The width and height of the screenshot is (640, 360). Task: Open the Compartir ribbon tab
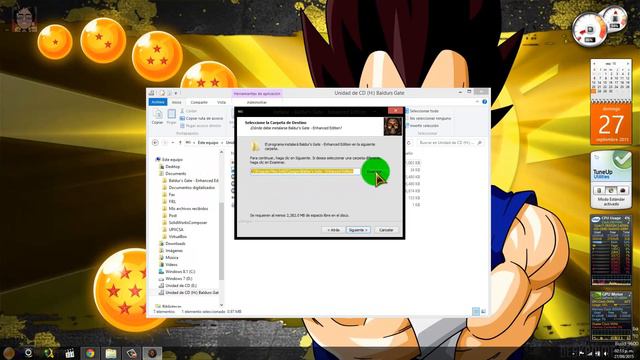(x=199, y=102)
